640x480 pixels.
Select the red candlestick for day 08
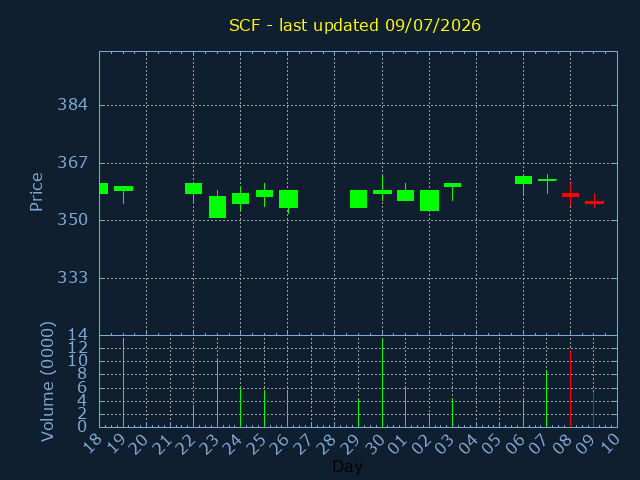[570, 195]
